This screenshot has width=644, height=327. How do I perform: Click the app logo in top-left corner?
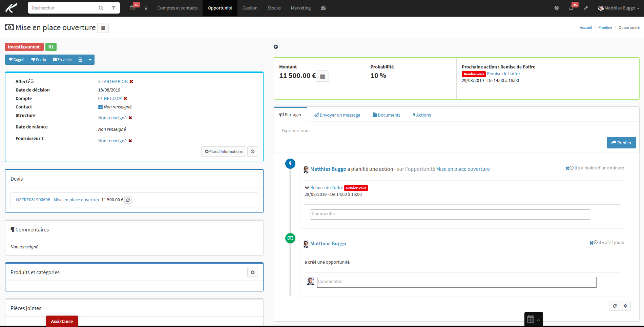pos(11,8)
